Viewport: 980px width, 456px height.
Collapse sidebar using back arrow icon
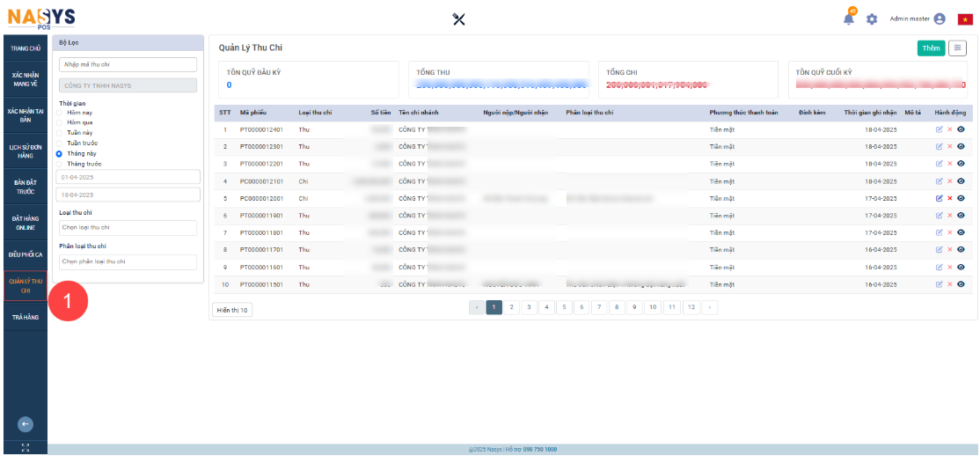click(25, 424)
